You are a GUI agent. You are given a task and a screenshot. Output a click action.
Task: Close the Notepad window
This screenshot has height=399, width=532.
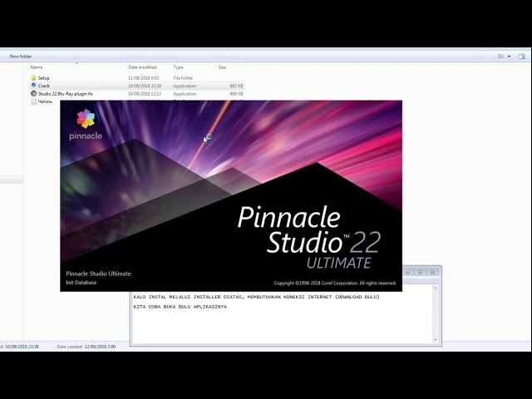[432, 272]
